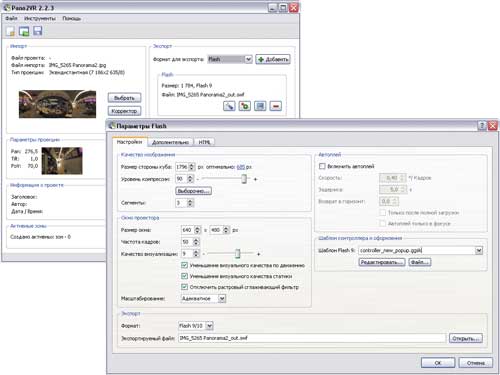Open Flash output settings wrench icon
The height and width of the screenshot is (375, 500).
229,106
